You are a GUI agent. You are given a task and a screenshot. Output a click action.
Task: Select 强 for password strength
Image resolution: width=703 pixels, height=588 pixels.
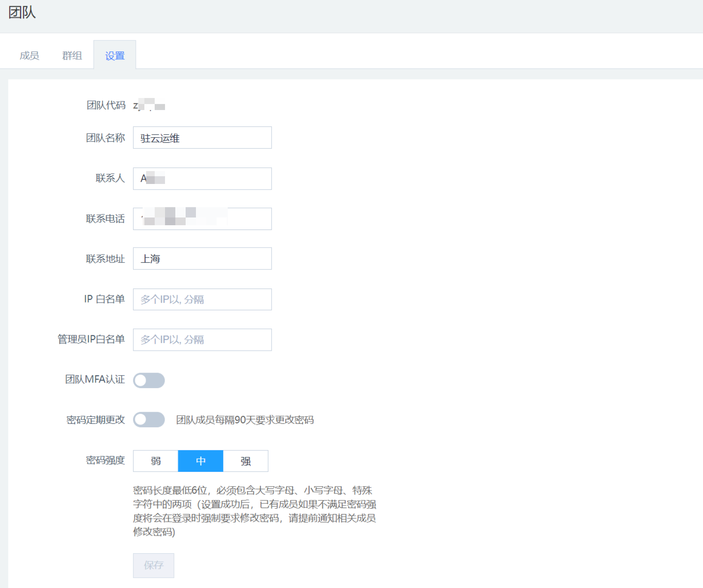[245, 461]
